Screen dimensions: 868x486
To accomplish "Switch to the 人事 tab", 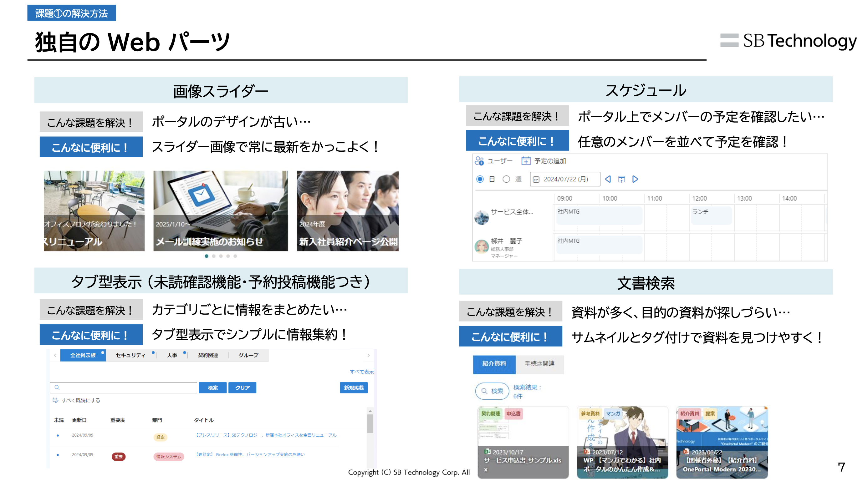I will [x=172, y=355].
